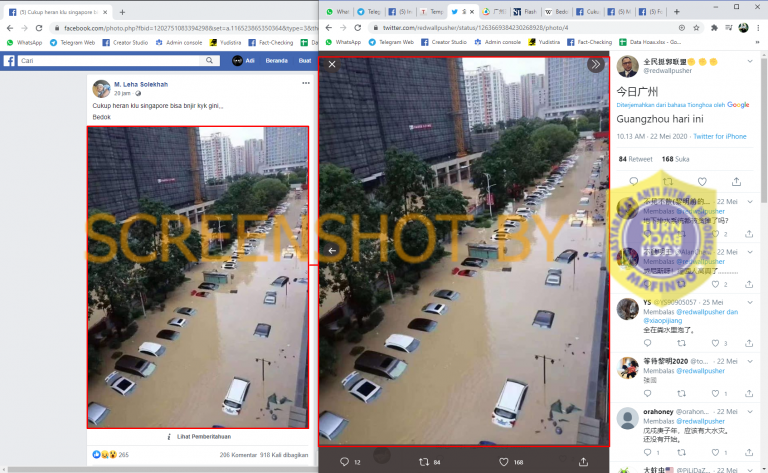Like the tweet via heart icon showing 168

click(x=504, y=462)
